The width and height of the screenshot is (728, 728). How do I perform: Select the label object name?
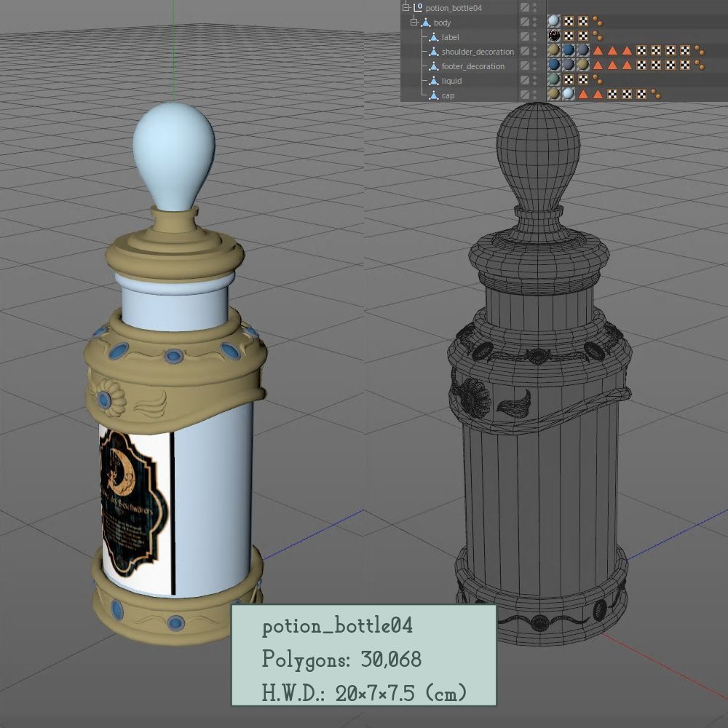click(x=451, y=37)
